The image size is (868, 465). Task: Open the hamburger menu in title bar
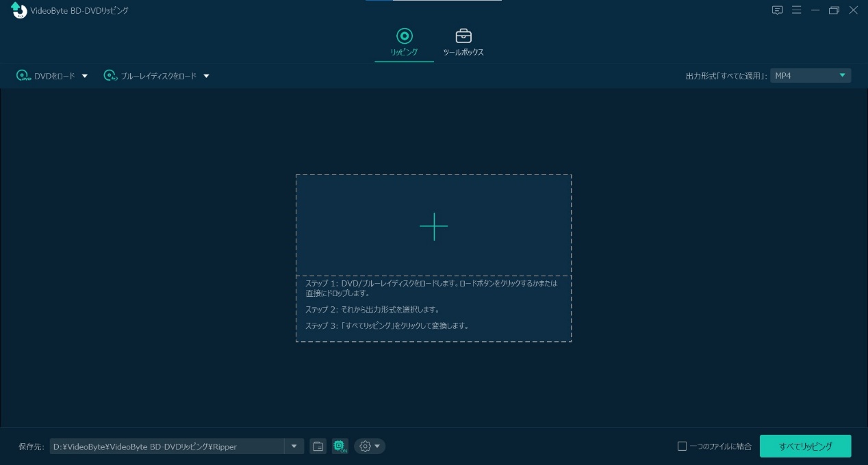click(796, 10)
